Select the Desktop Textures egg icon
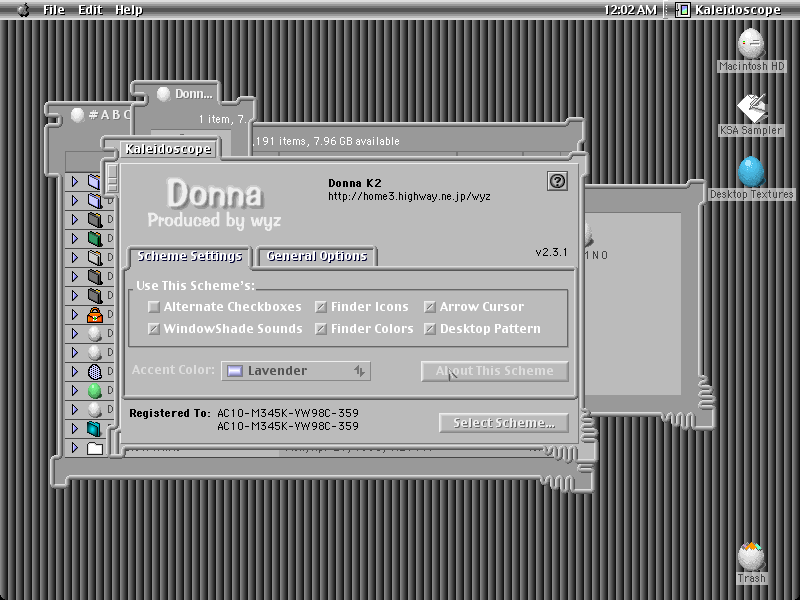Image resolution: width=800 pixels, height=600 pixels. click(x=751, y=171)
